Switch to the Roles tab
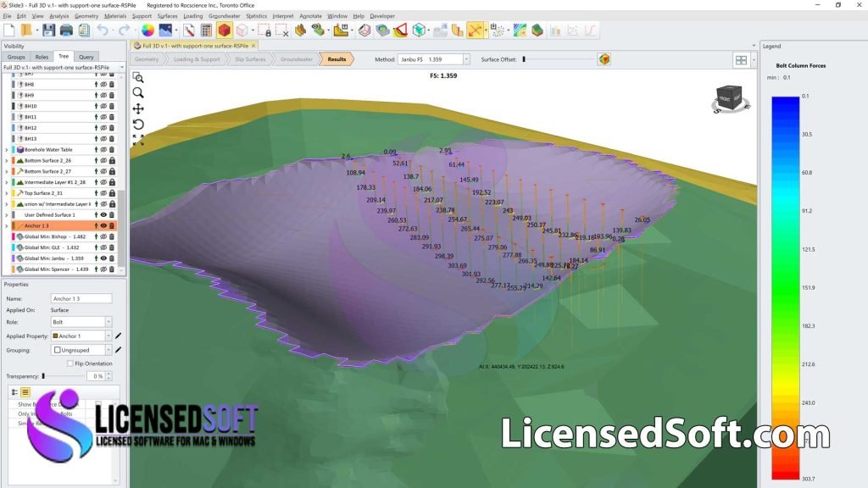Screen dimensions: 868x488 coord(42,57)
